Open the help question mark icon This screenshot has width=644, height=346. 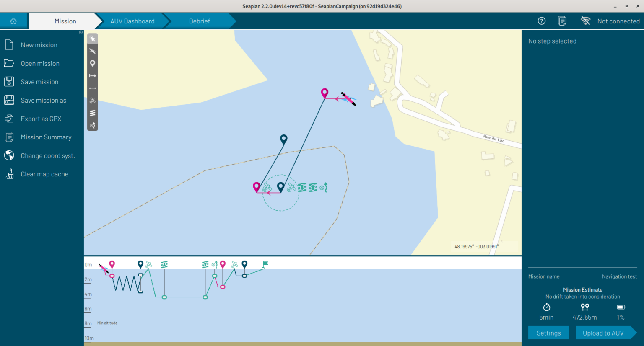click(x=542, y=21)
